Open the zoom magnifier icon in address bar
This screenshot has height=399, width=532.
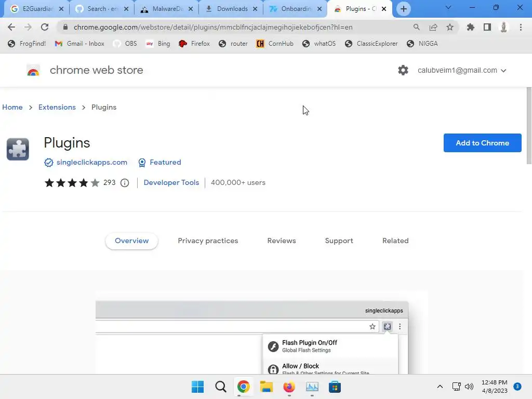[416, 27]
